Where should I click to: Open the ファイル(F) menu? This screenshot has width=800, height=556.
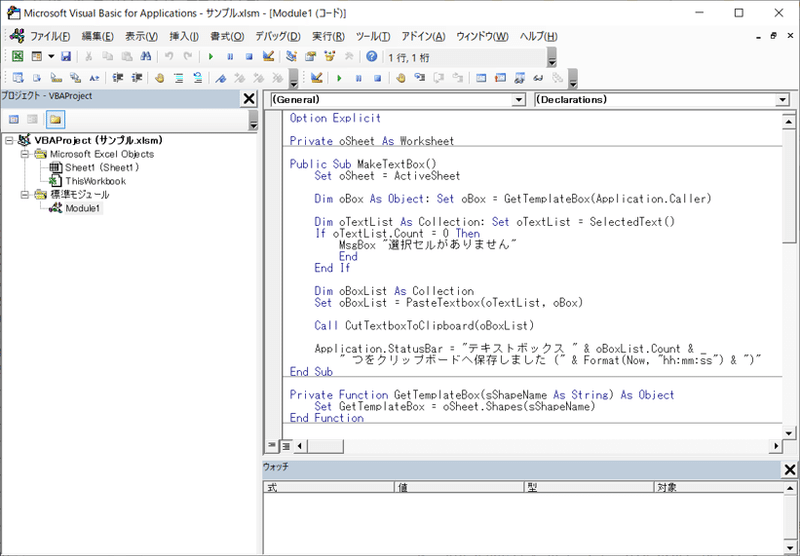(x=50, y=37)
